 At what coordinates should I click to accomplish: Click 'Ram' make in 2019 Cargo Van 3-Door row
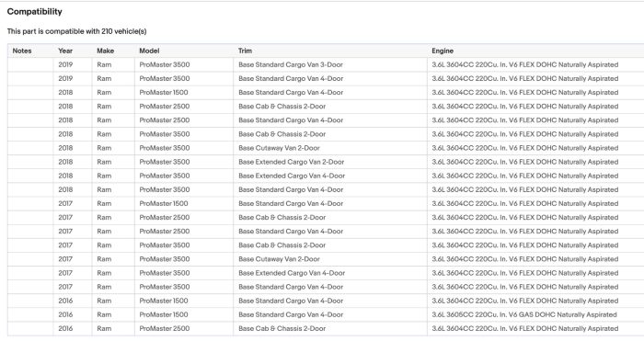tap(104, 65)
